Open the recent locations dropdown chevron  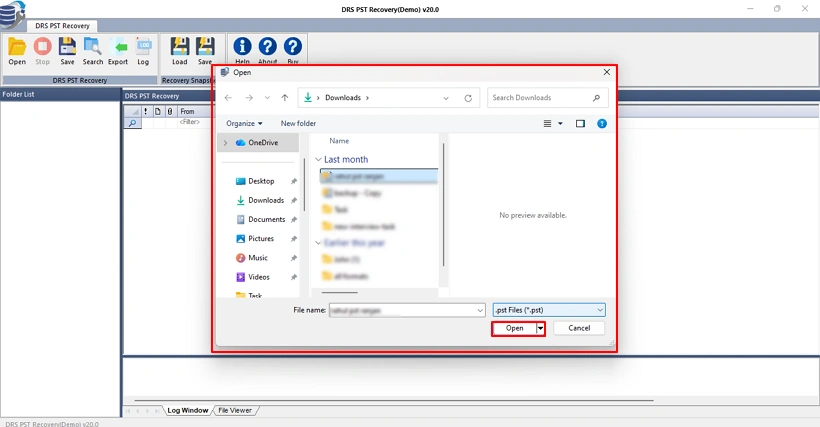click(267, 98)
